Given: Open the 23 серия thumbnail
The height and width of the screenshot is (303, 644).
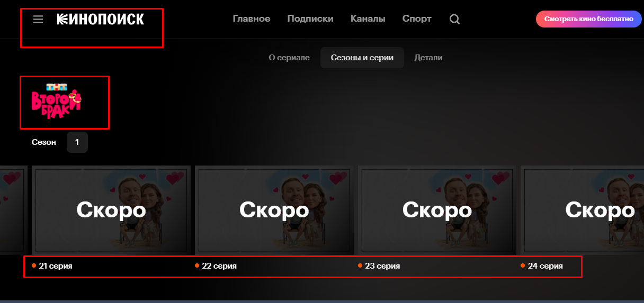Looking at the screenshot, I should (x=437, y=210).
